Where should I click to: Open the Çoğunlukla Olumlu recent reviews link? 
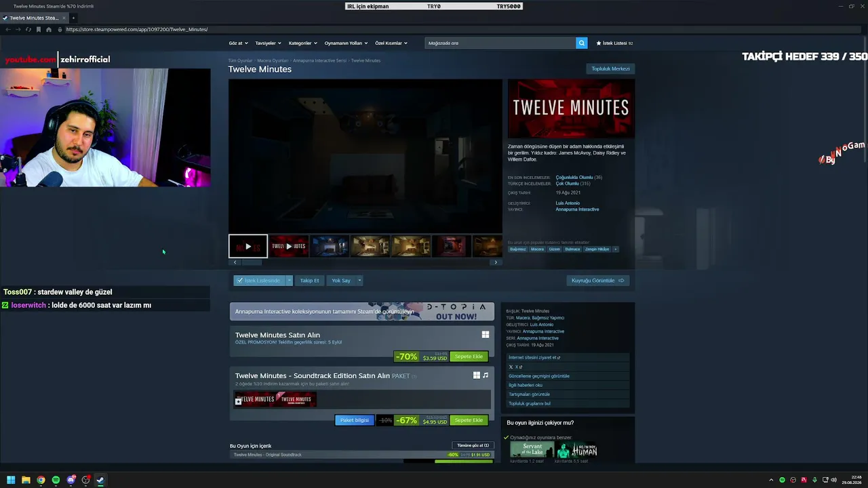tap(574, 178)
